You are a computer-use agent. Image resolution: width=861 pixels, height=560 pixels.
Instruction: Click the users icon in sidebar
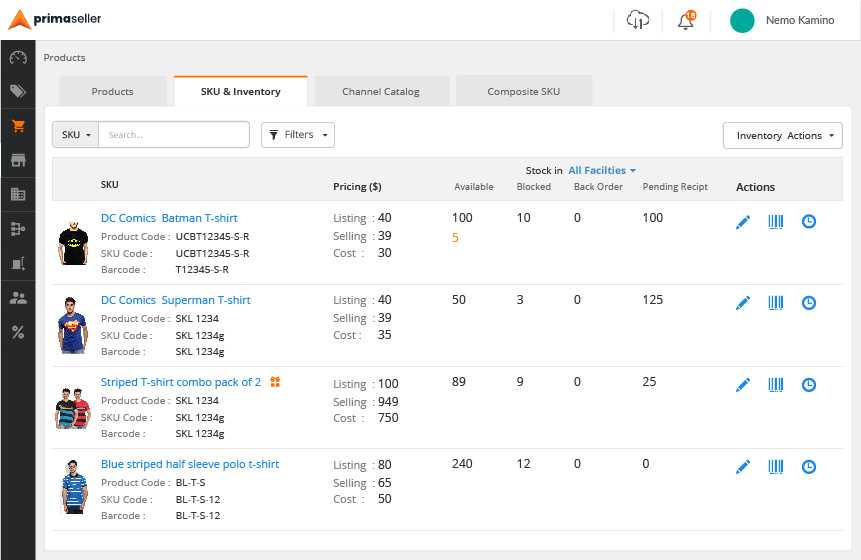(17, 298)
